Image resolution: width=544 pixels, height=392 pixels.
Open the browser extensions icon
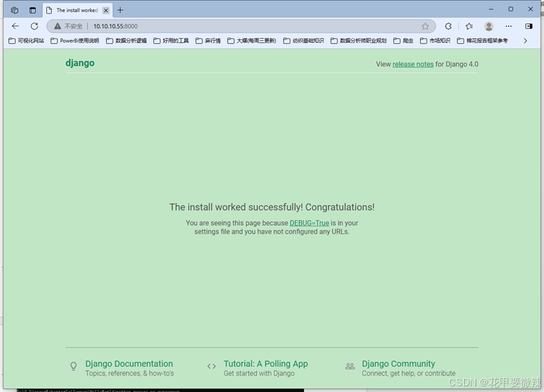coord(448,26)
